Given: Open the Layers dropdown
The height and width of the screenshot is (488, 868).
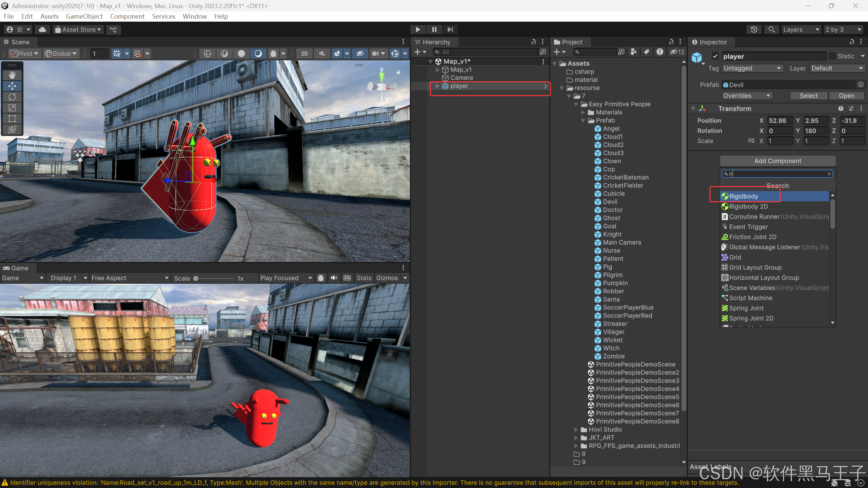Looking at the screenshot, I should click(x=801, y=29).
